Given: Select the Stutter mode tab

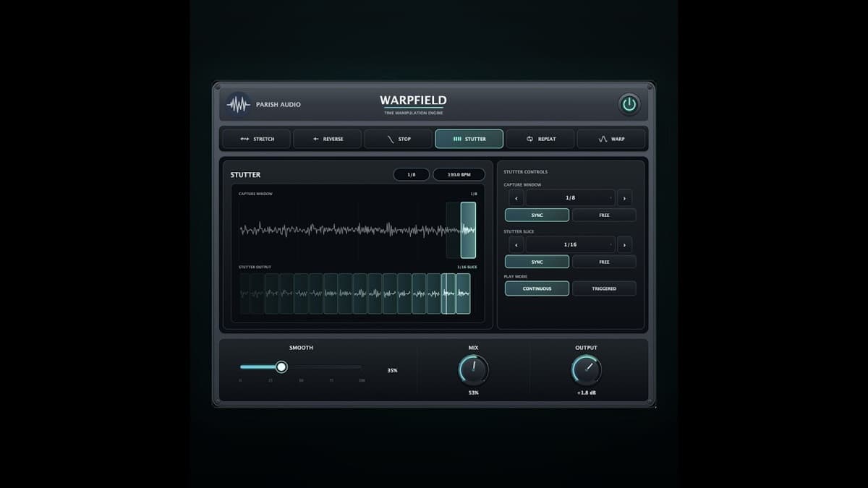Looking at the screenshot, I should [469, 139].
